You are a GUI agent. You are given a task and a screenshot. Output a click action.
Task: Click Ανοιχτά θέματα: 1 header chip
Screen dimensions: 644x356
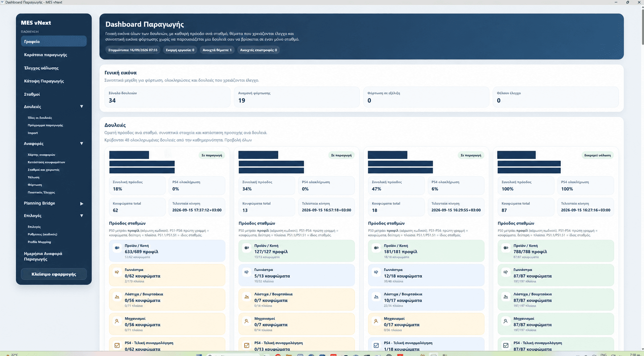[217, 50]
